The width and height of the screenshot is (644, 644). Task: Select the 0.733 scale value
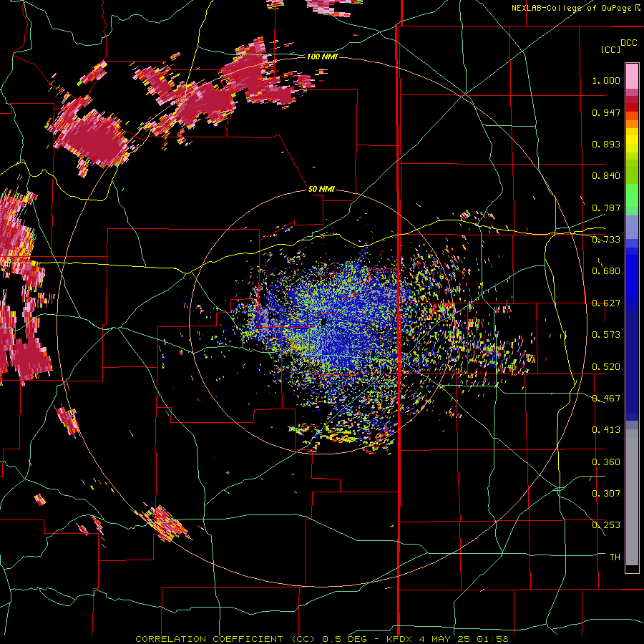[x=606, y=240]
